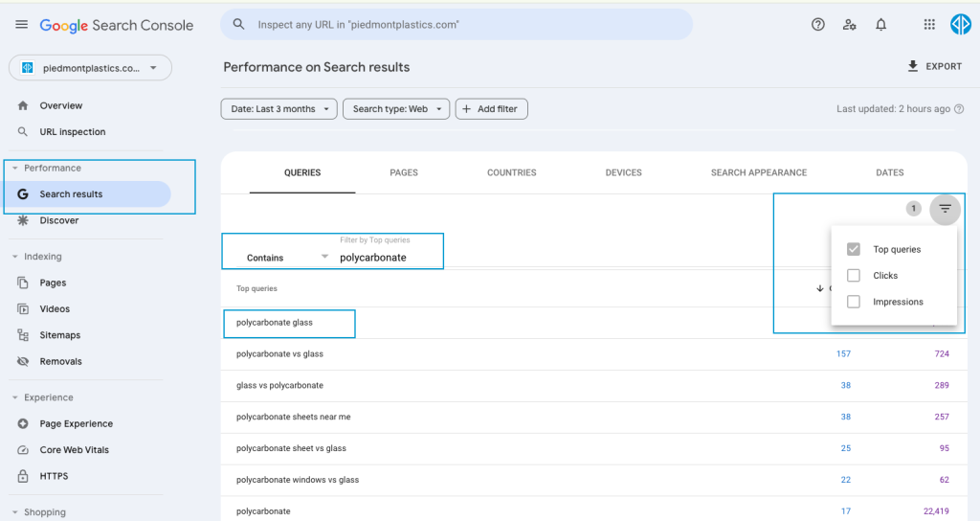The height and width of the screenshot is (521, 980).
Task: Open Users and settings icon
Action: [849, 24]
